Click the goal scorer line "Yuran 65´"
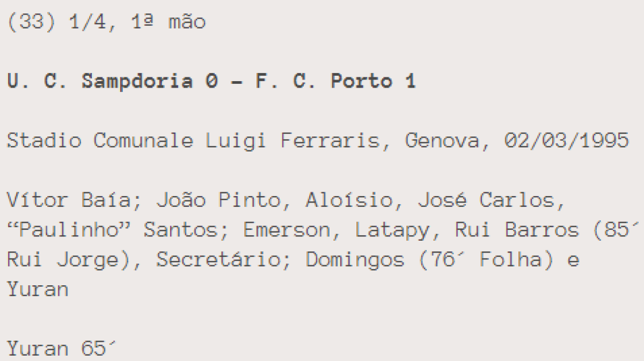This screenshot has width=644, height=361. pos(62,349)
